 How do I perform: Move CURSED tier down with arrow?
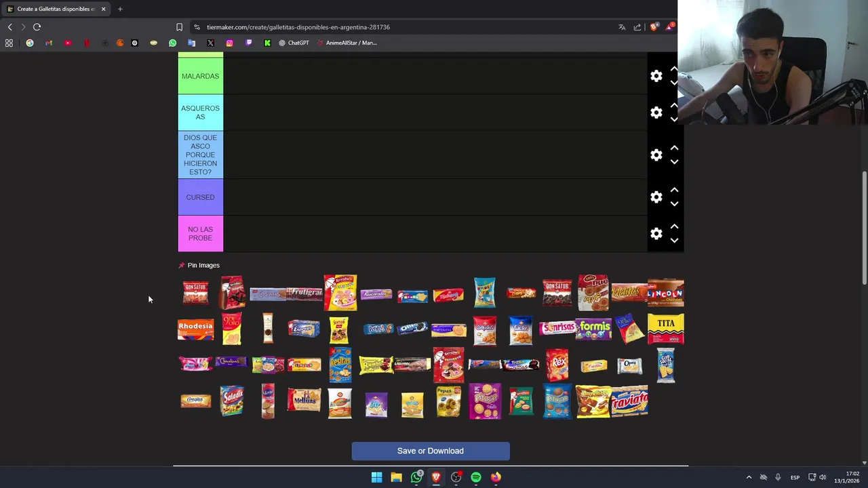[674, 204]
